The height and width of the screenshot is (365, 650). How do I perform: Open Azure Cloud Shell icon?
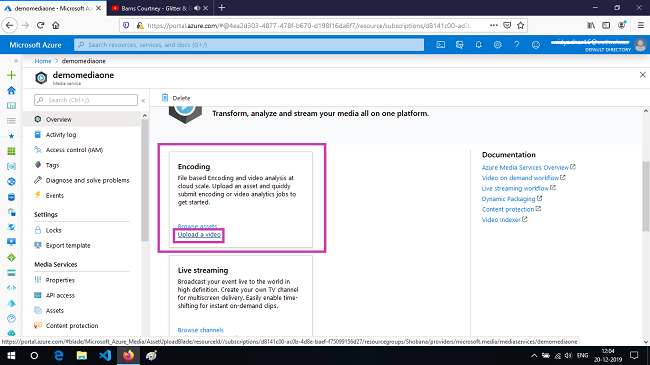coord(441,45)
